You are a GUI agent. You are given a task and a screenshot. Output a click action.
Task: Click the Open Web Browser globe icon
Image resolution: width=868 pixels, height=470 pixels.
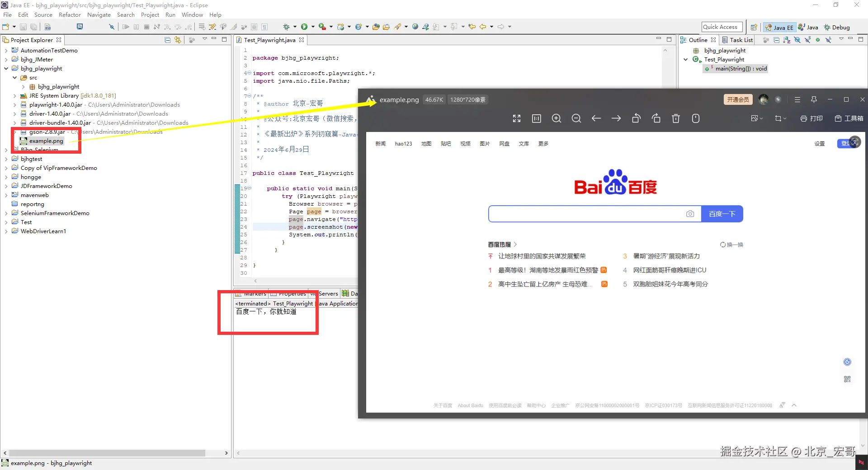(x=415, y=27)
